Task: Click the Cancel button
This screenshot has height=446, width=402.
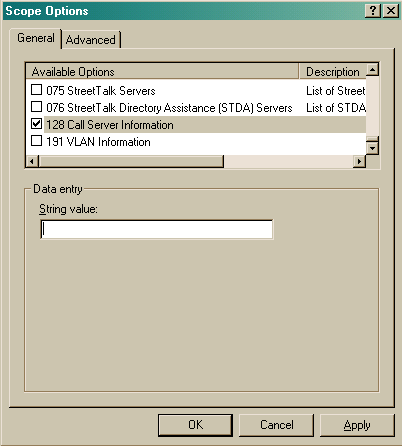Action: pyautogui.click(x=277, y=425)
